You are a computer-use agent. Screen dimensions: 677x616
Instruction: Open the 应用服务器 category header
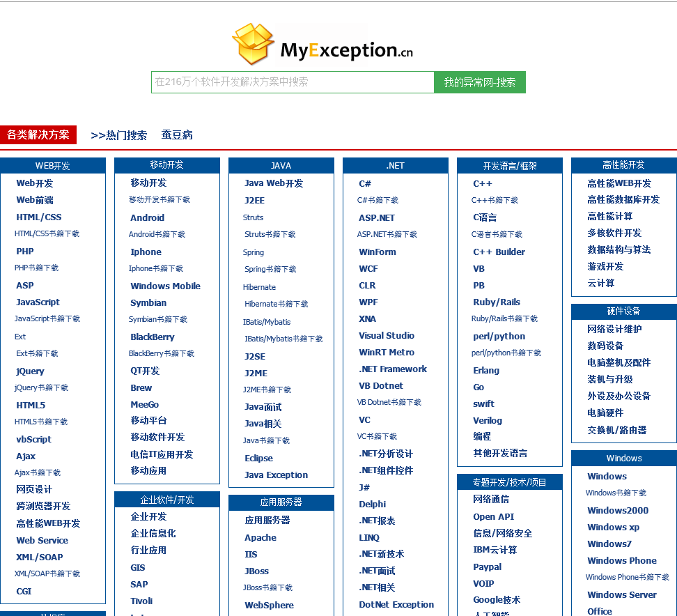click(x=281, y=502)
